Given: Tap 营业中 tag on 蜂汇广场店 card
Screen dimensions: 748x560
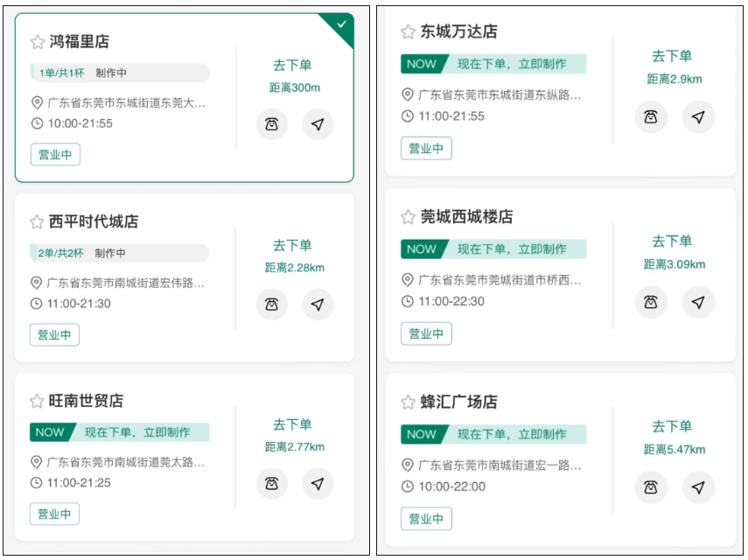Looking at the screenshot, I should point(426,519).
